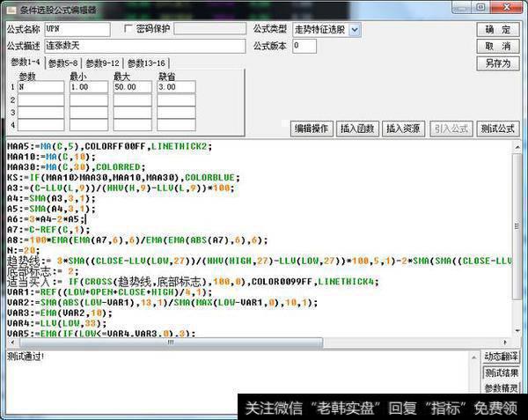Screen dimensions: 528x420
Task: Select the 测试结果 side tab
Action: click(x=501, y=372)
